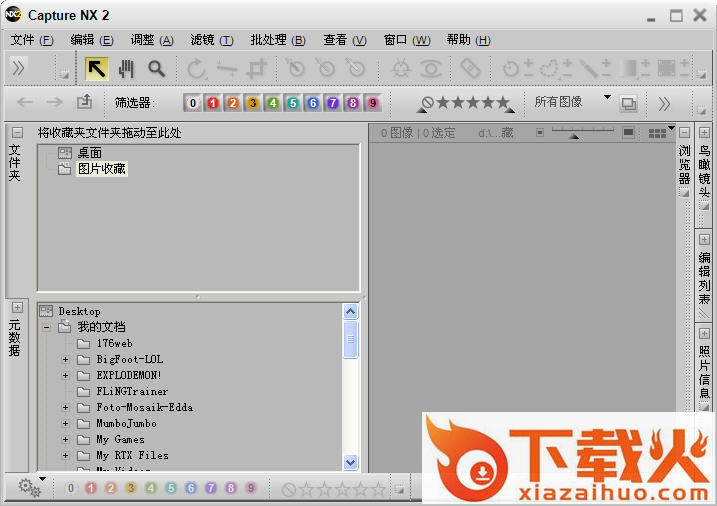Expand toolbar with left double-chevron

click(18, 68)
